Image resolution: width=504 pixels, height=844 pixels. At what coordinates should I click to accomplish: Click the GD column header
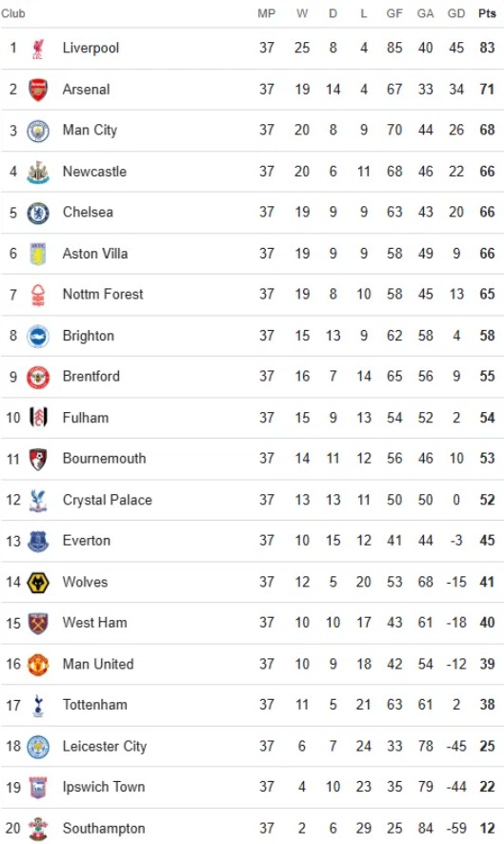tap(456, 13)
